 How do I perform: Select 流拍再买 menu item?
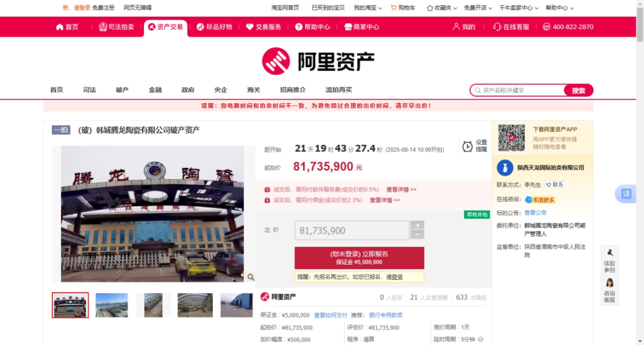click(339, 90)
